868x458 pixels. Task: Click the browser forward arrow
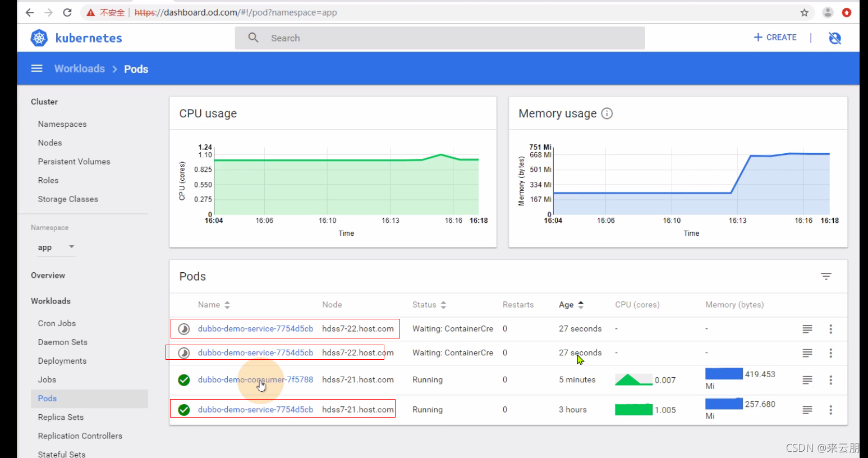pyautogui.click(x=48, y=12)
